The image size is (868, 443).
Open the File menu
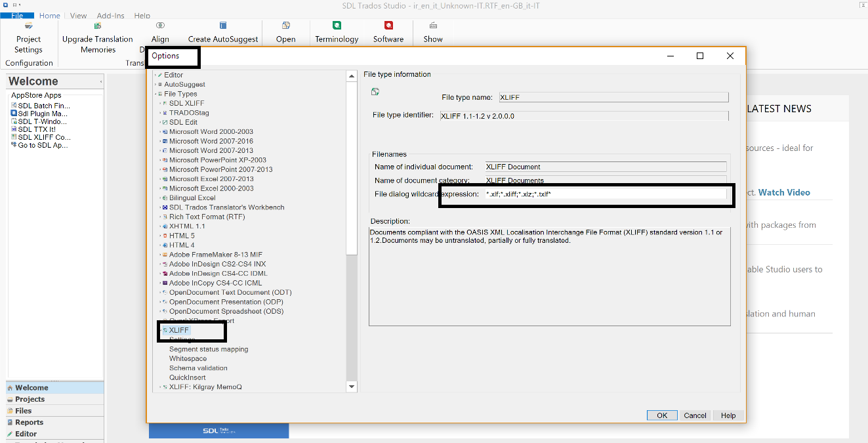tap(17, 15)
